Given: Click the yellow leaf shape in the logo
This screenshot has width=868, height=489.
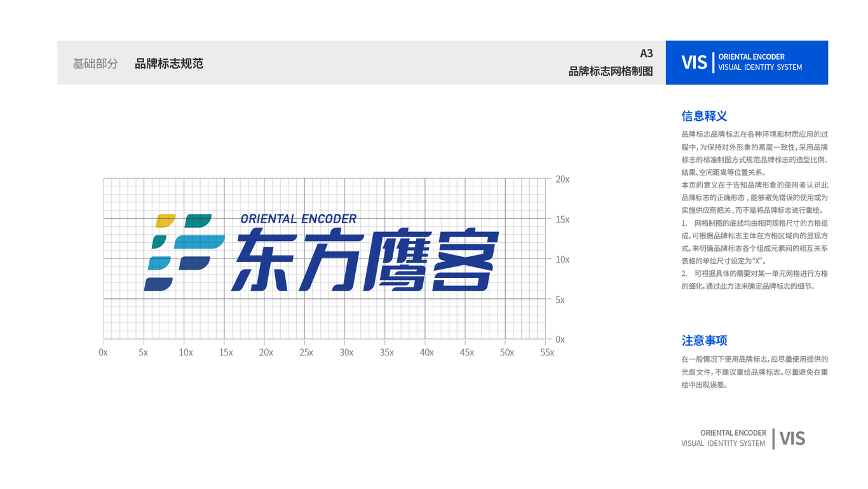Looking at the screenshot, I should (166, 221).
